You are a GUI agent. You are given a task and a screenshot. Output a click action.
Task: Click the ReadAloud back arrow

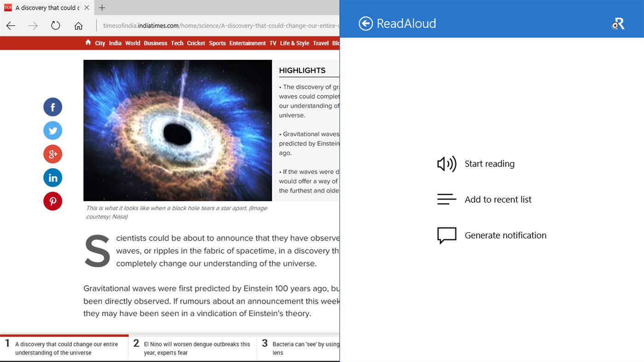pos(365,23)
